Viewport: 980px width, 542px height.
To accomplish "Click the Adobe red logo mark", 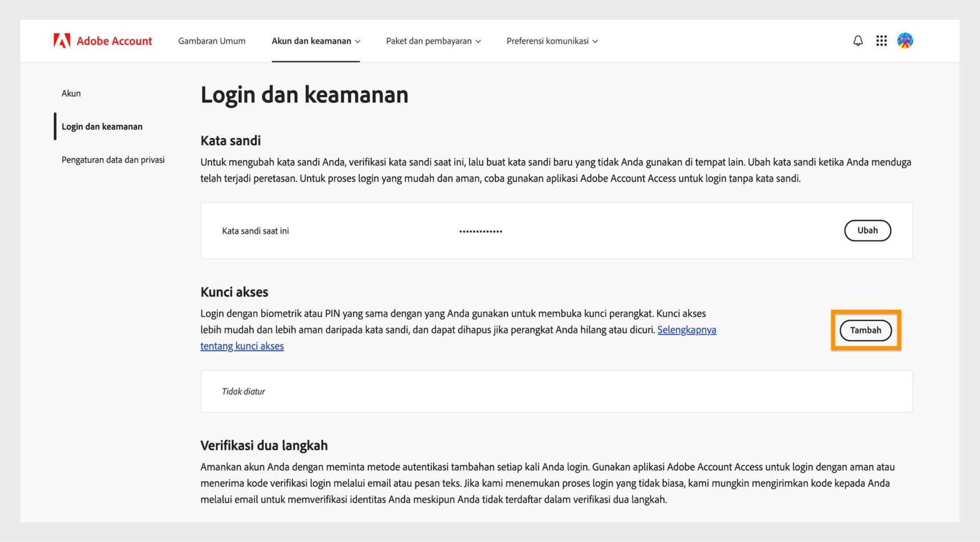I will coord(61,40).
